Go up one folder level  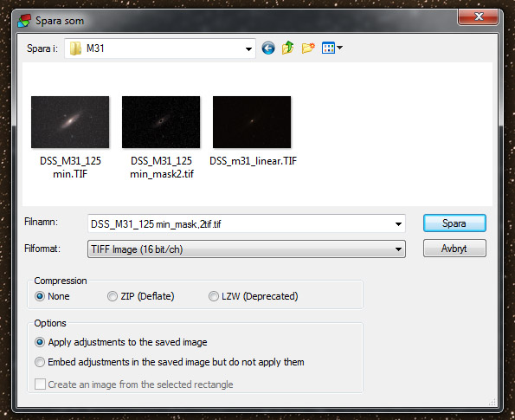pos(287,48)
